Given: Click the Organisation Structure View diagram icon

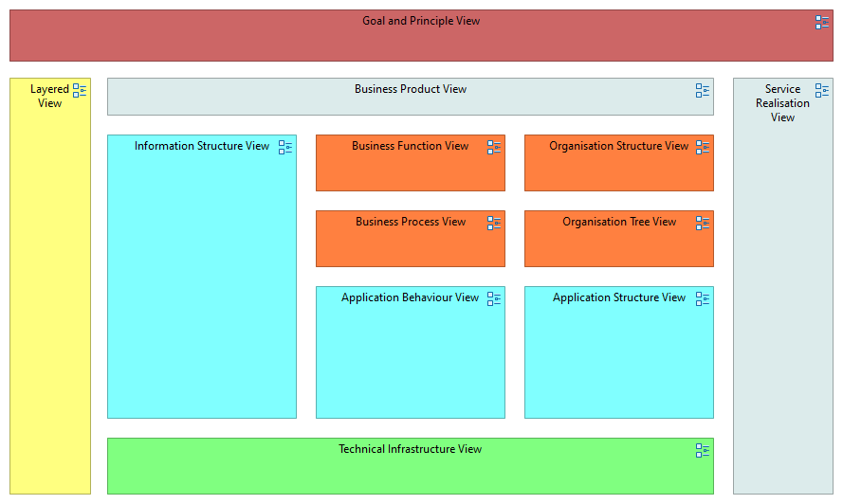Looking at the screenshot, I should [703, 148].
